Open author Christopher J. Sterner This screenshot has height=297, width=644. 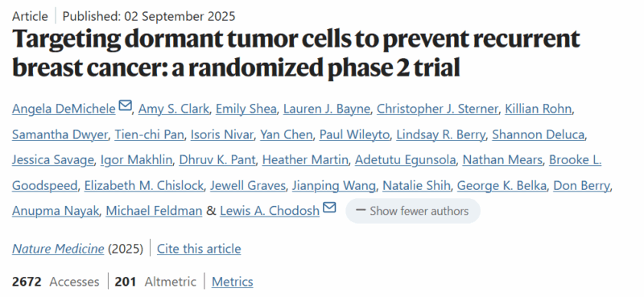(437, 109)
